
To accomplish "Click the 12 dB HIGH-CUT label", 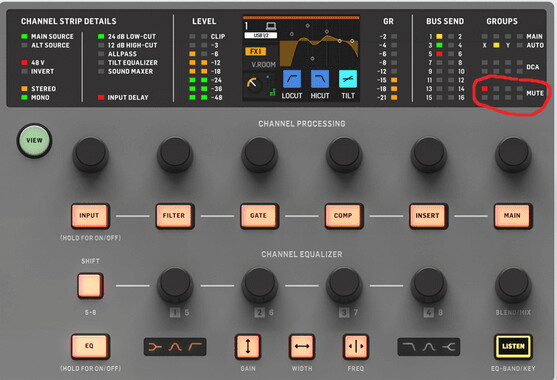I will click(x=133, y=45).
